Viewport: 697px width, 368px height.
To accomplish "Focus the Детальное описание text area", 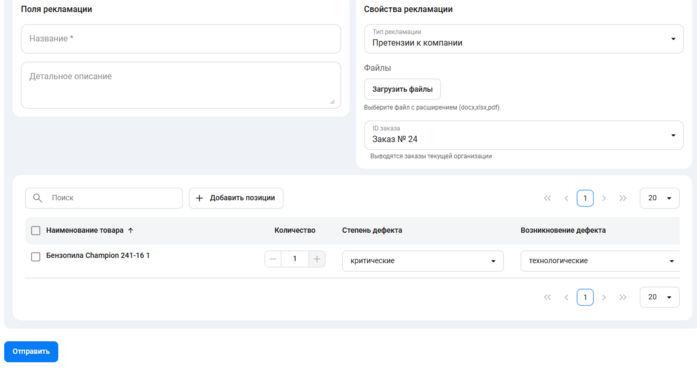I will pos(181,85).
